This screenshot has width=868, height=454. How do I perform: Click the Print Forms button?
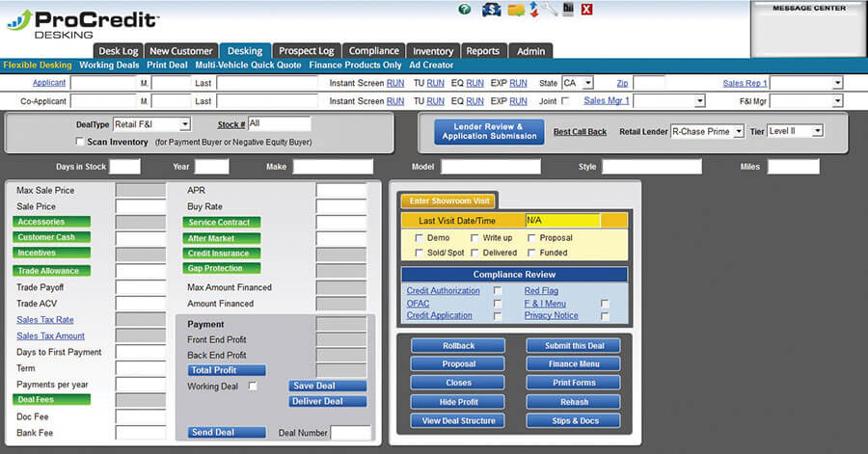pyautogui.click(x=574, y=383)
